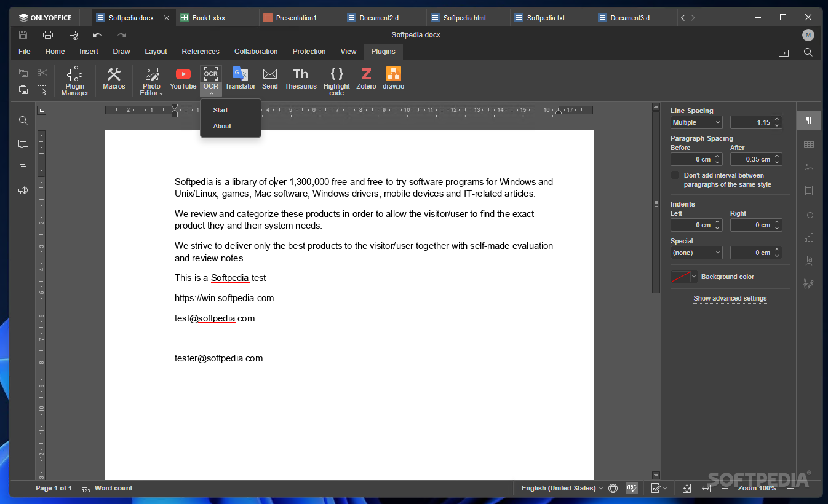Switch to the References tab
Image resolution: width=828 pixels, height=504 pixels.
[201, 52]
